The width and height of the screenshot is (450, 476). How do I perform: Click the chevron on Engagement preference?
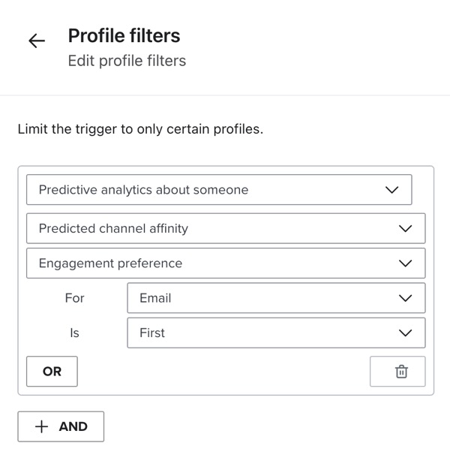(405, 264)
